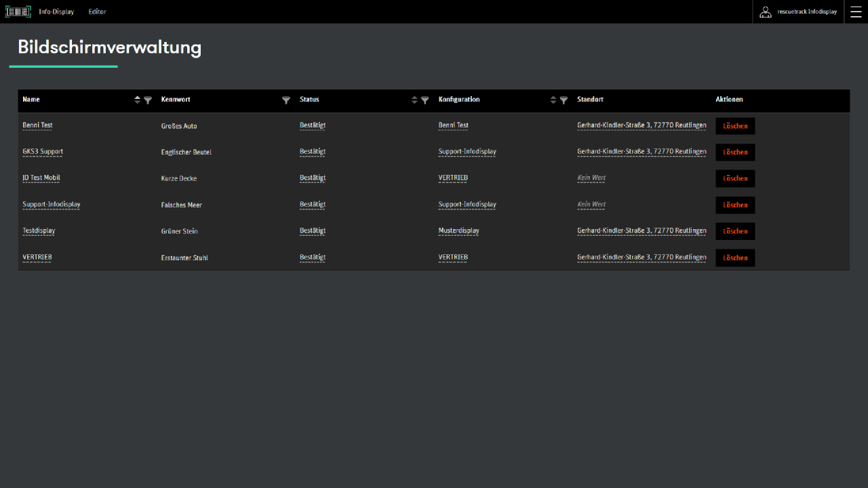Open the Info-Display menu
The image size is (868, 488).
[x=56, y=12]
